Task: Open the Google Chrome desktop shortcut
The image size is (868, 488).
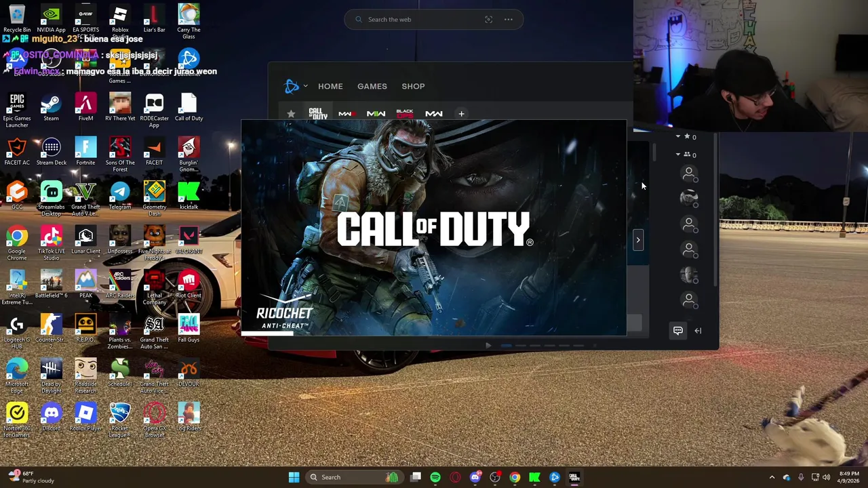Action: 17,243
